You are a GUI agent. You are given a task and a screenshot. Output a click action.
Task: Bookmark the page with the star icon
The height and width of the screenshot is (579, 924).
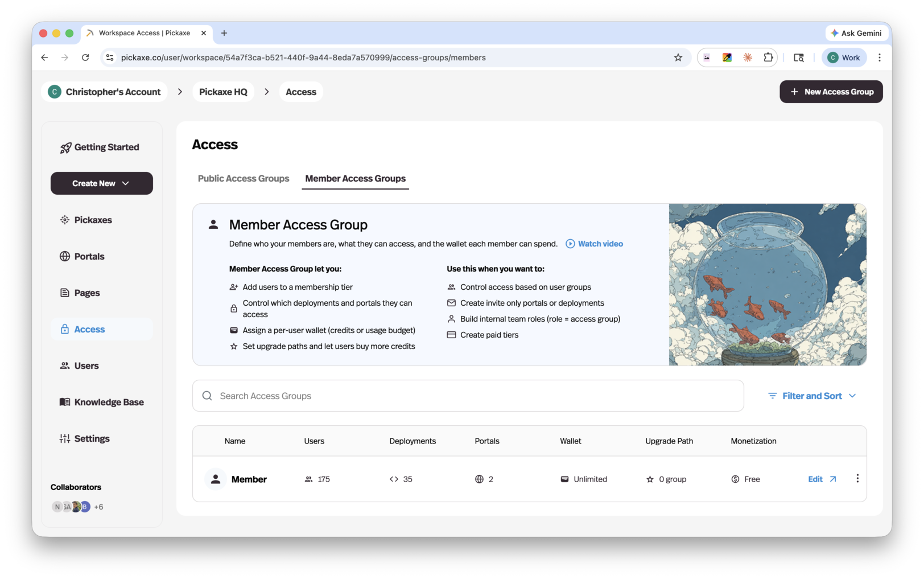coord(678,58)
